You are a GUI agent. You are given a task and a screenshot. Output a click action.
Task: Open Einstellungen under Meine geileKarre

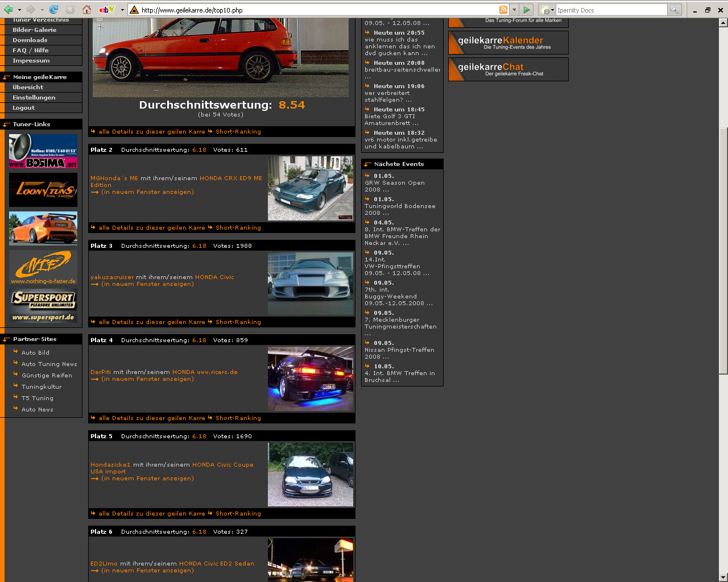tap(34, 97)
